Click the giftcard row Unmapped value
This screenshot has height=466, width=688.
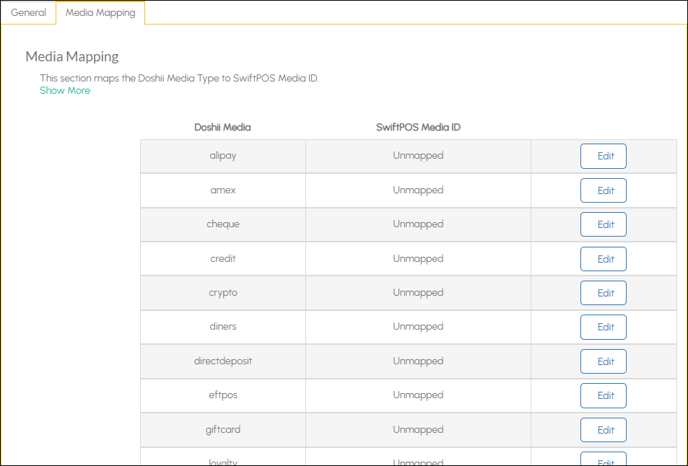coord(418,429)
